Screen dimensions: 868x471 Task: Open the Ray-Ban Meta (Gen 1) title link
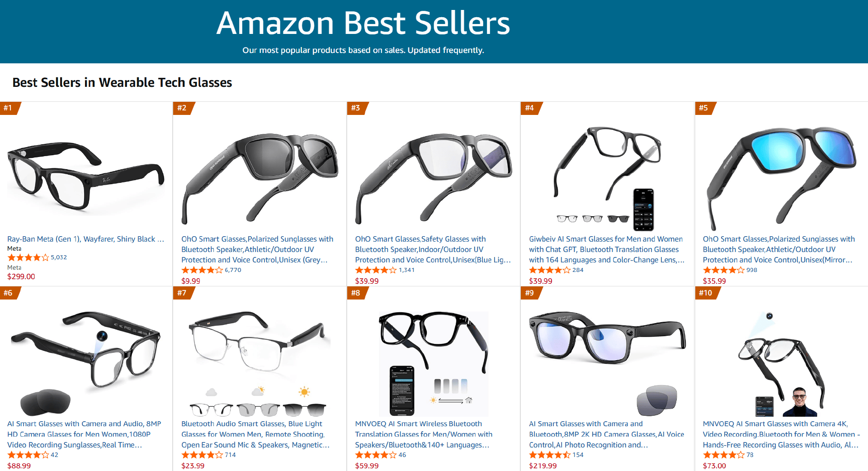click(85, 239)
